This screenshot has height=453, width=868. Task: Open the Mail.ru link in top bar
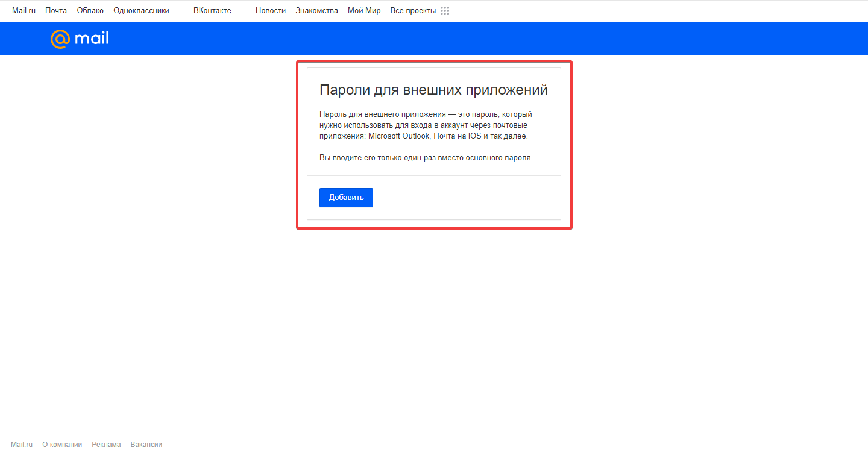click(x=24, y=11)
